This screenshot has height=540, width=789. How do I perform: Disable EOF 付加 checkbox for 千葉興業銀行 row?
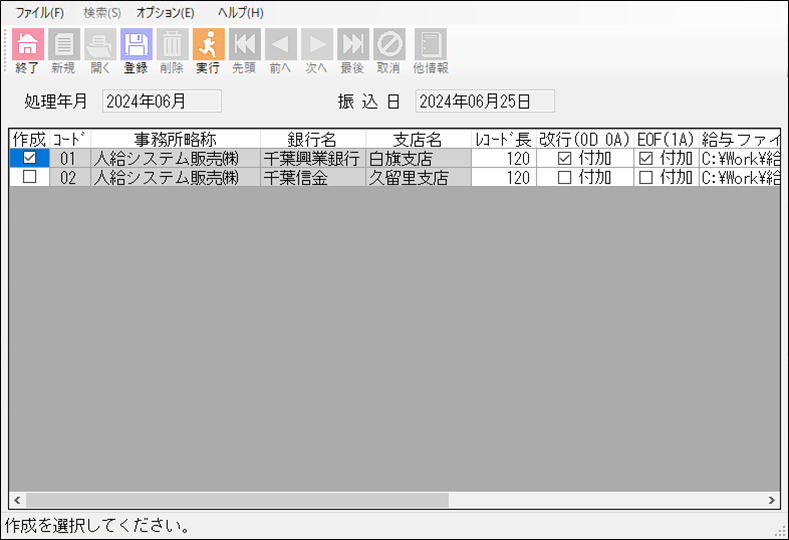pos(646,158)
